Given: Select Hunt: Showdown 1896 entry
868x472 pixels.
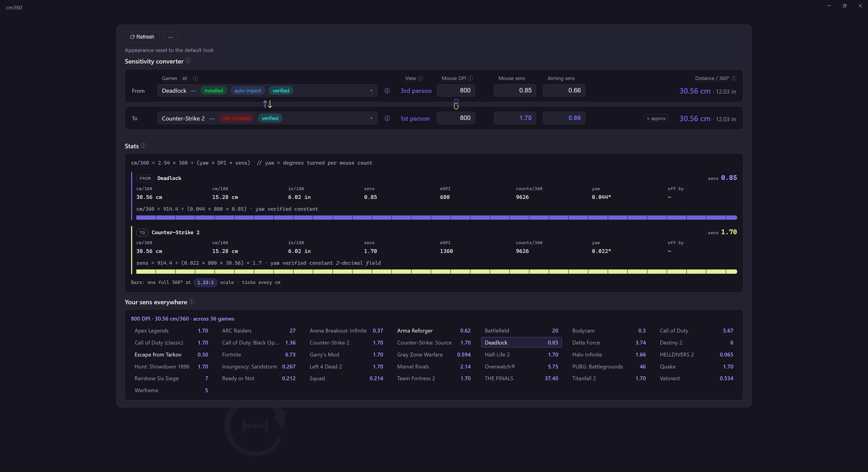Looking at the screenshot, I should coord(171,367).
